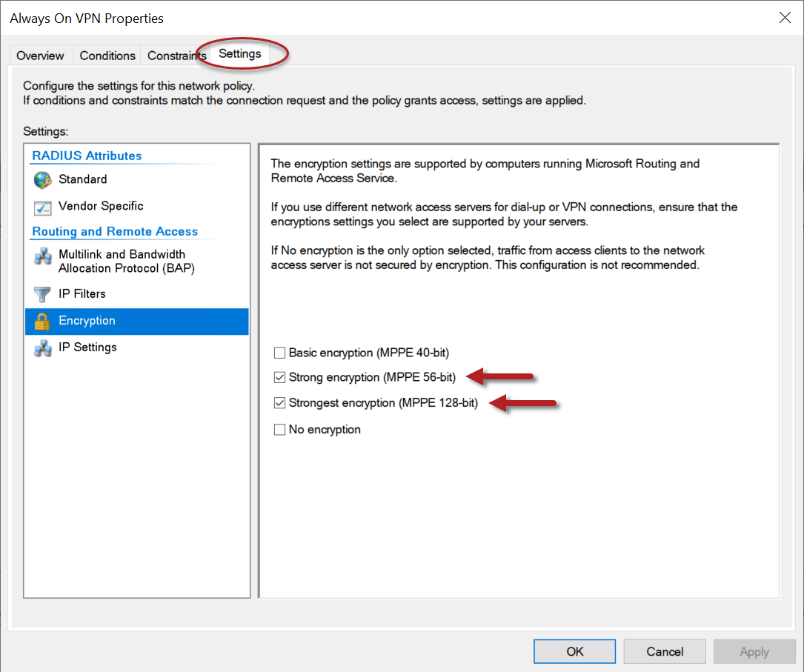Click the Apply button
Image resolution: width=804 pixels, height=672 pixels.
(x=754, y=651)
